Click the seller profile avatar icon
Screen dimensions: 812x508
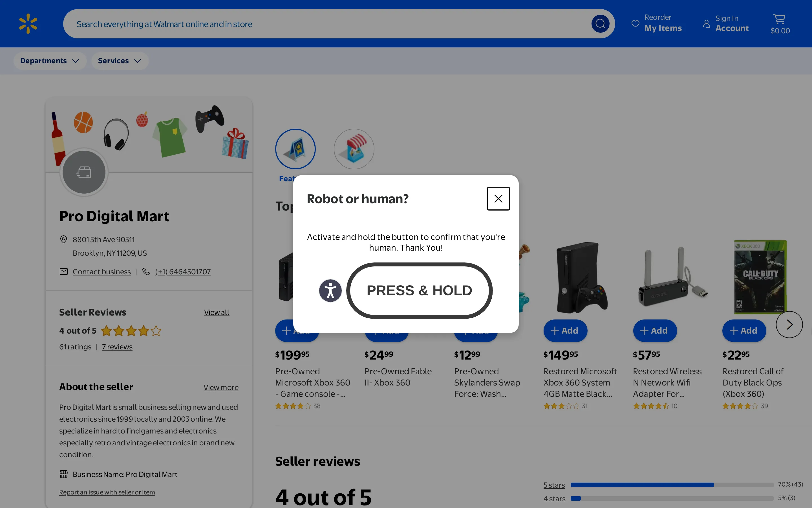[84, 172]
